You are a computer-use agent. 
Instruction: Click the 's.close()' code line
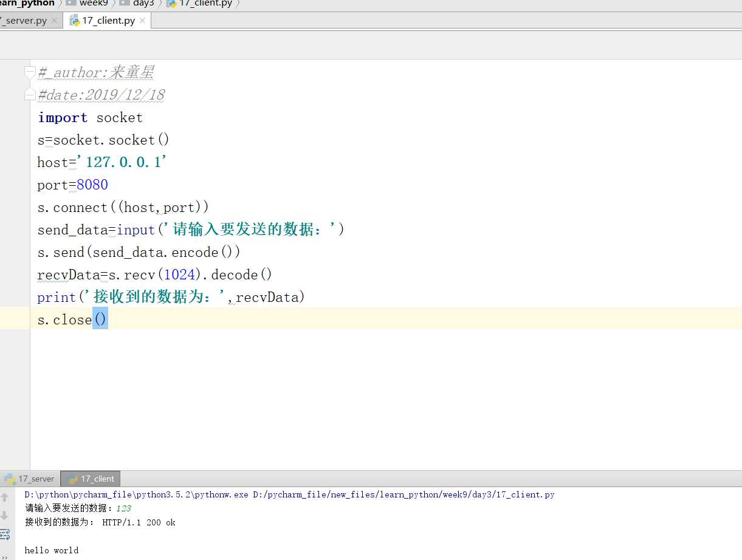[72, 319]
